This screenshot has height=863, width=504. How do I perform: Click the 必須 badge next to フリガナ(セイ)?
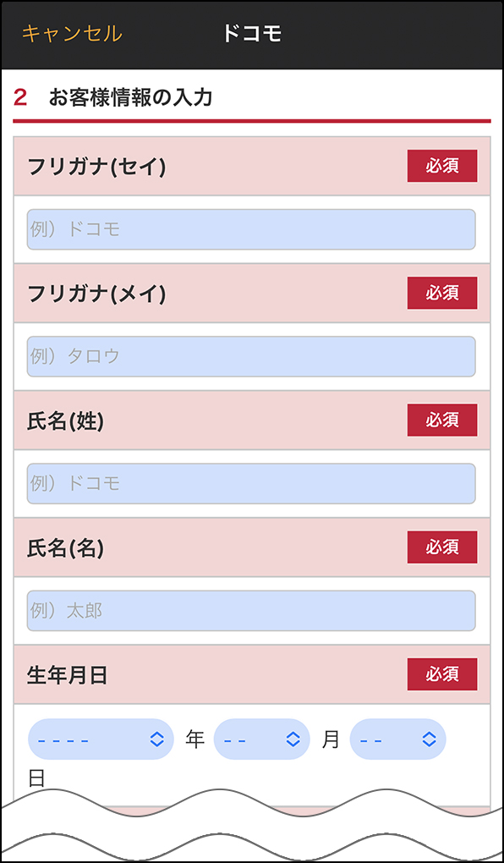click(441, 165)
